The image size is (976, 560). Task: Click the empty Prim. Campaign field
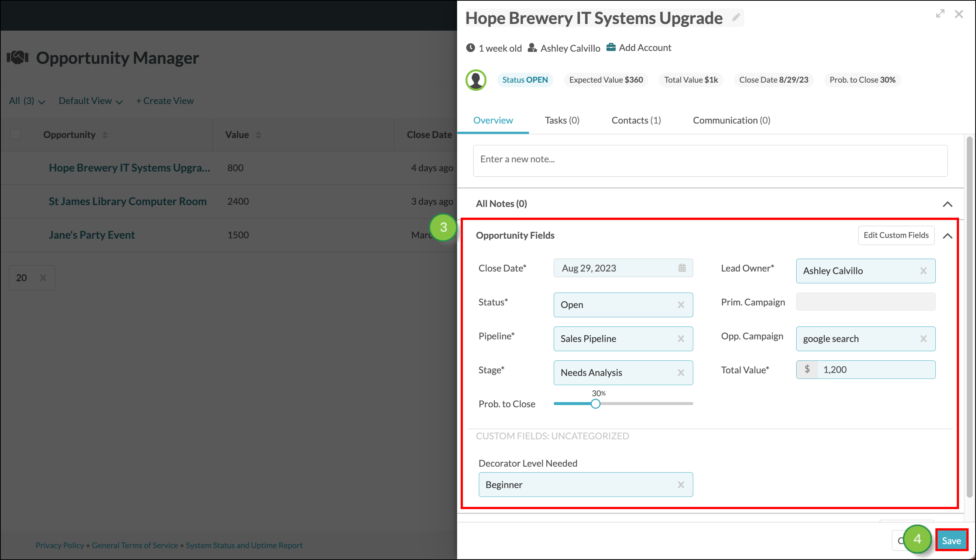pyautogui.click(x=866, y=302)
